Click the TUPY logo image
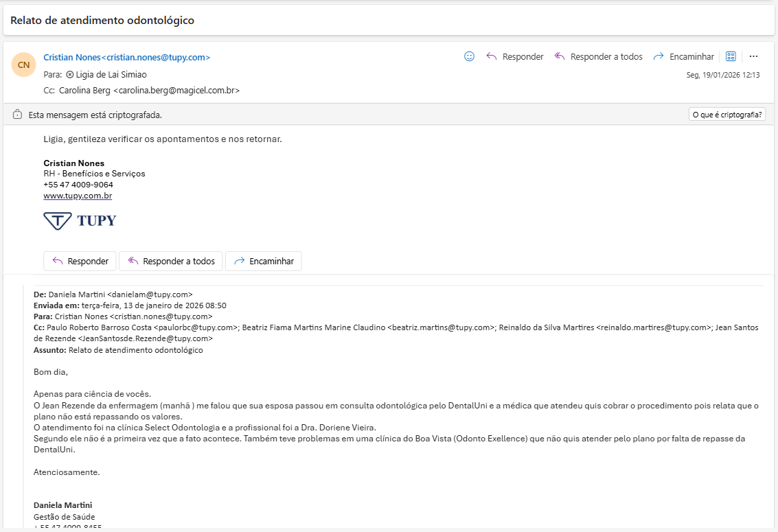This screenshot has height=532, width=778. click(x=80, y=220)
